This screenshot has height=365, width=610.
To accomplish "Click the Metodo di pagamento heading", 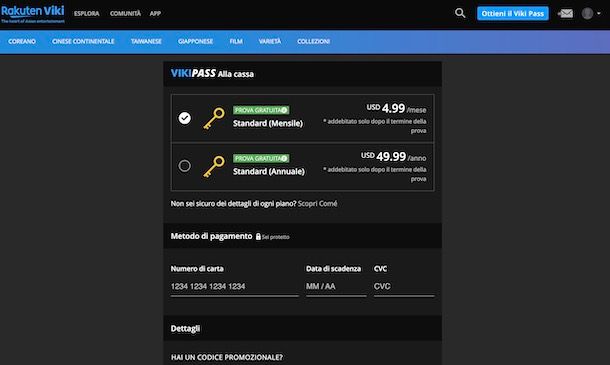I will pyautogui.click(x=211, y=236).
